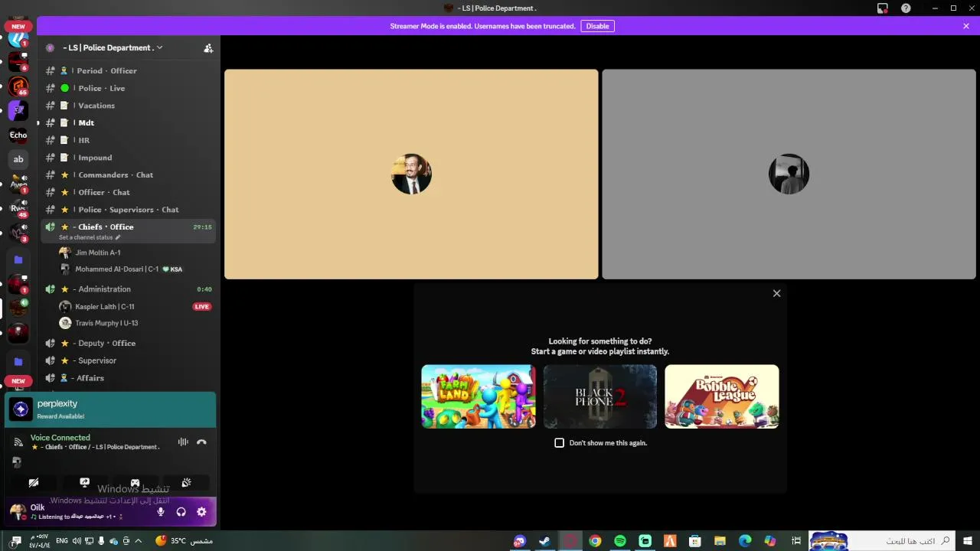This screenshot has width=980, height=551.
Task: Open the perplexity reward banner
Action: pos(111,410)
